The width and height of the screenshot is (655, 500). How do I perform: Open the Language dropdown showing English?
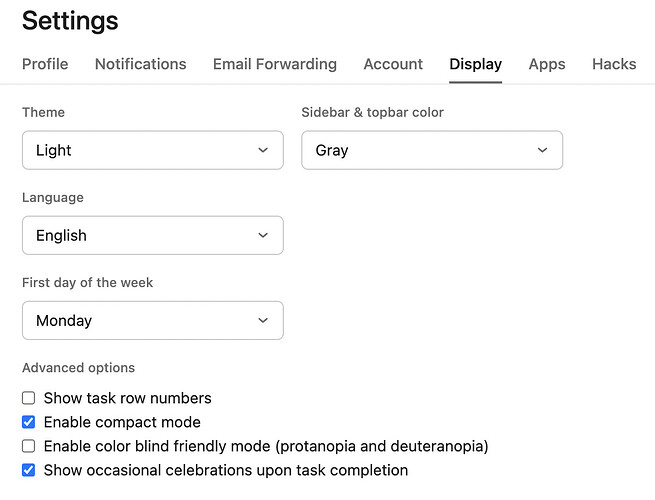[x=153, y=235]
